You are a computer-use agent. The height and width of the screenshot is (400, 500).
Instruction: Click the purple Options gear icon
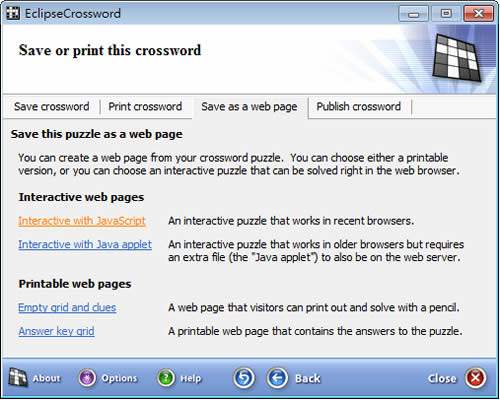click(x=87, y=378)
